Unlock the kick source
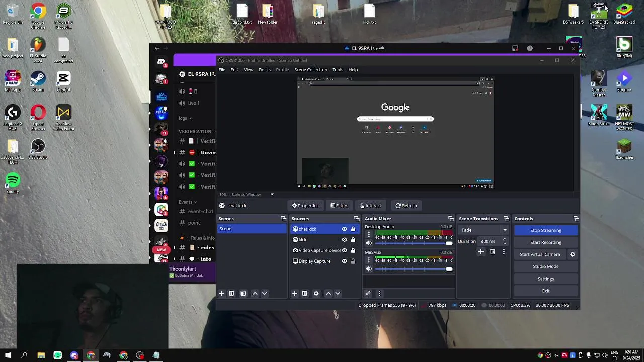The image size is (644, 362). 353,240
